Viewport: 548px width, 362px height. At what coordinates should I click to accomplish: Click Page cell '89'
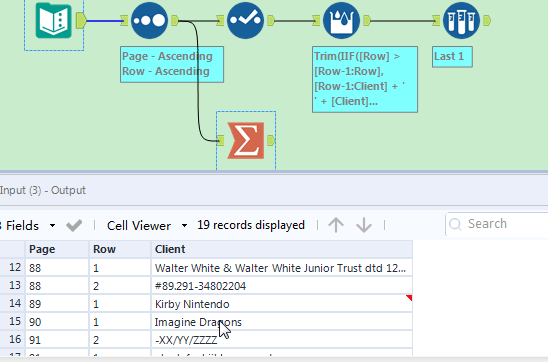[57, 304]
